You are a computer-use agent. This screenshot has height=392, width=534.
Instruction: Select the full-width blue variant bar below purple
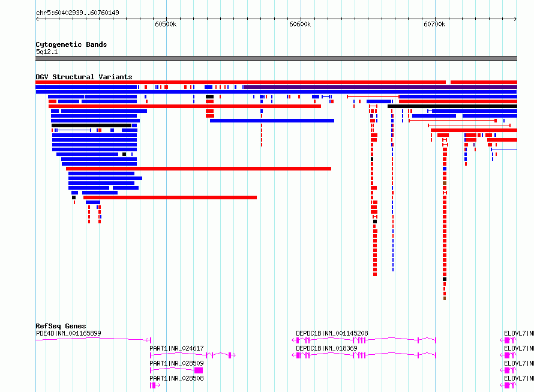(x=276, y=92)
